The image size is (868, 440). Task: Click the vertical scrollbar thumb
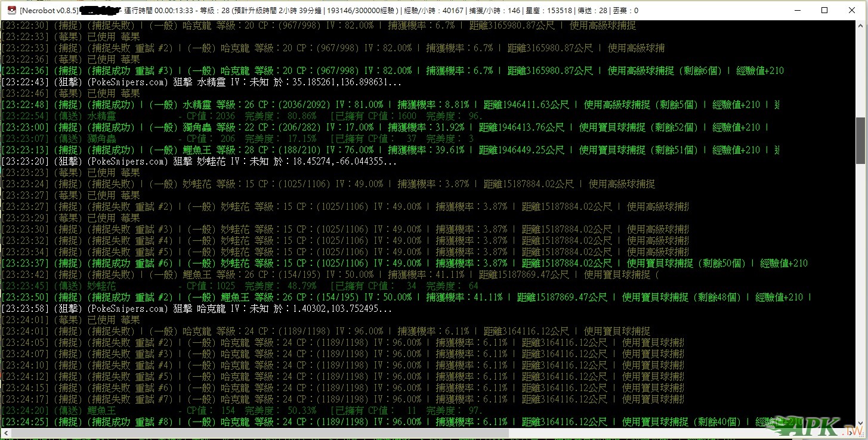pos(861,140)
